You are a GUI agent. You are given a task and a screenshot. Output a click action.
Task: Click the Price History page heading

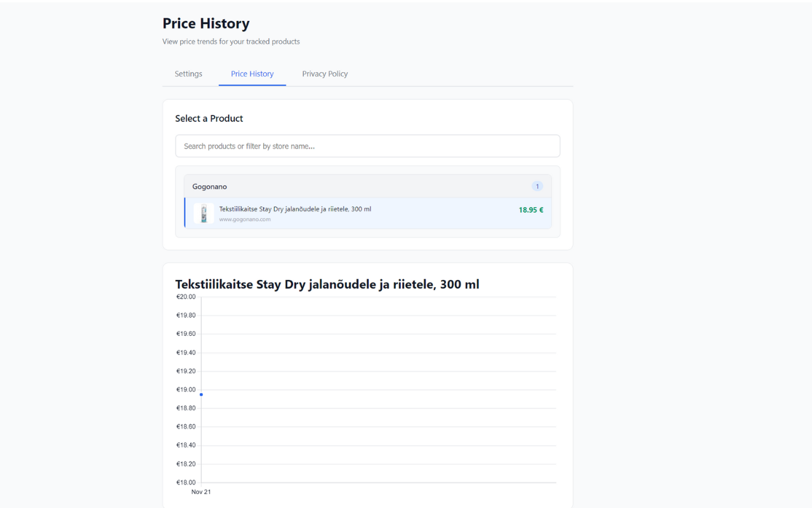[206, 23]
